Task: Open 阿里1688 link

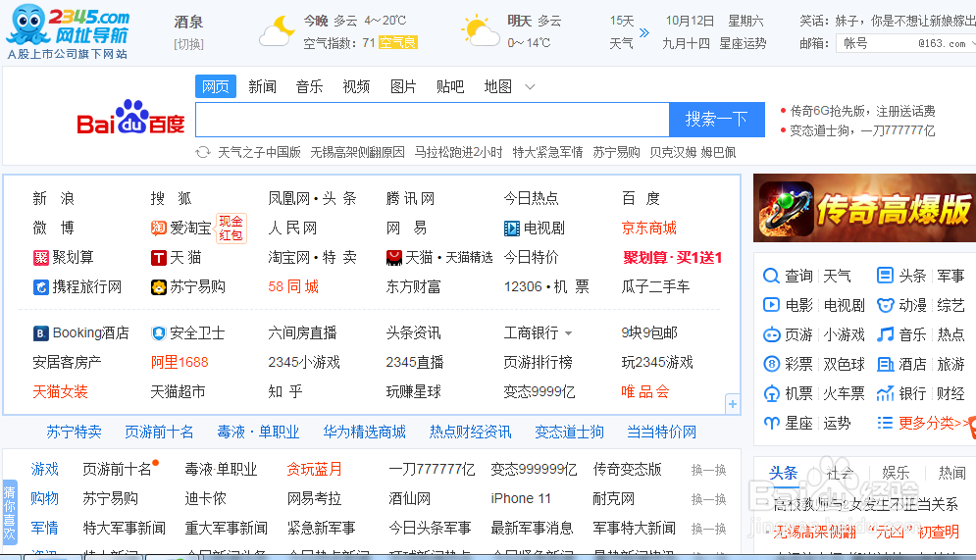Action: click(x=180, y=363)
